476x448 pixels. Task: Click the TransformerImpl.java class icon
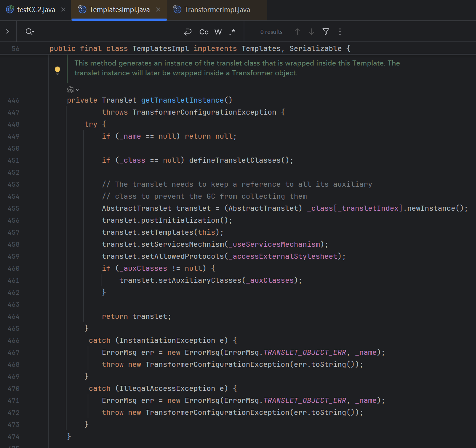pyautogui.click(x=177, y=9)
